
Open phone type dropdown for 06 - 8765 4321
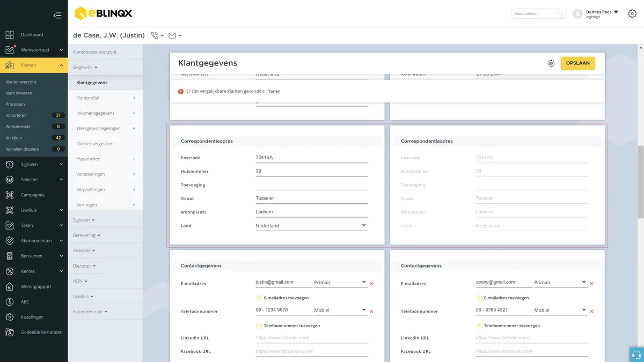click(560, 310)
